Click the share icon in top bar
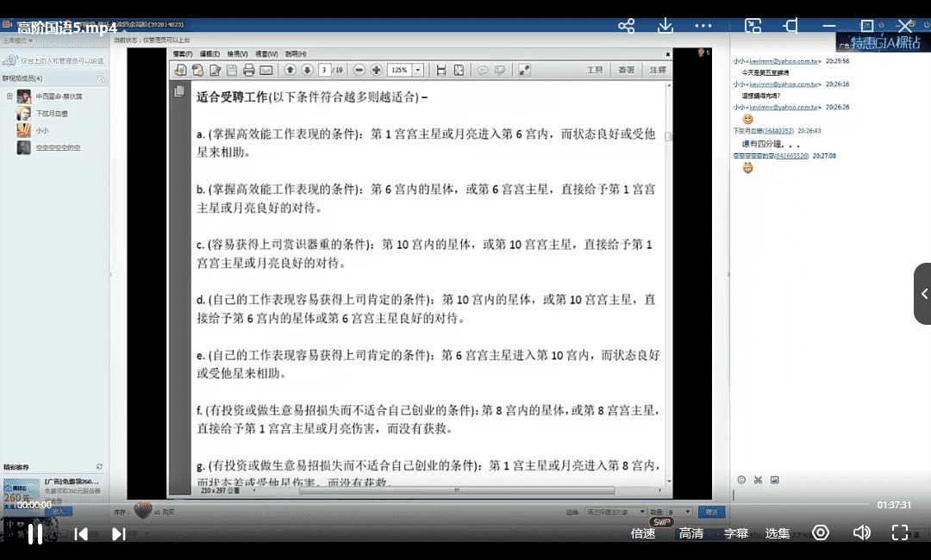This screenshot has height=560, width=931. click(627, 26)
